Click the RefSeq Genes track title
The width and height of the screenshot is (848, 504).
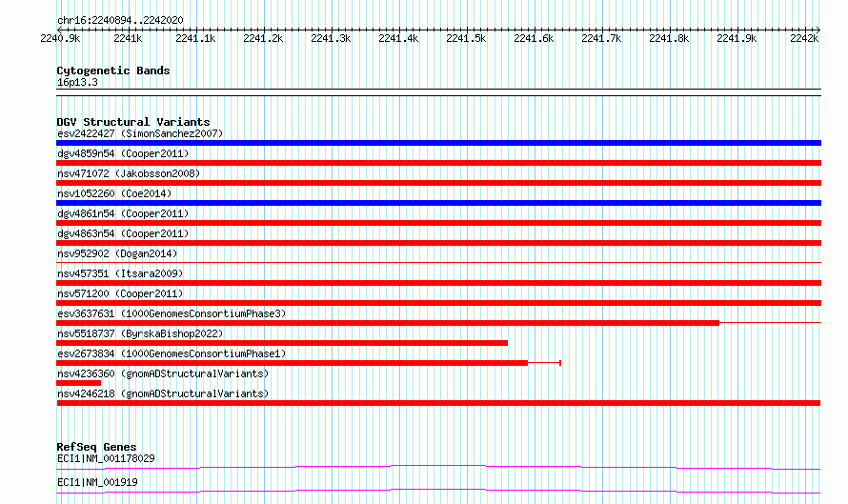click(96, 447)
